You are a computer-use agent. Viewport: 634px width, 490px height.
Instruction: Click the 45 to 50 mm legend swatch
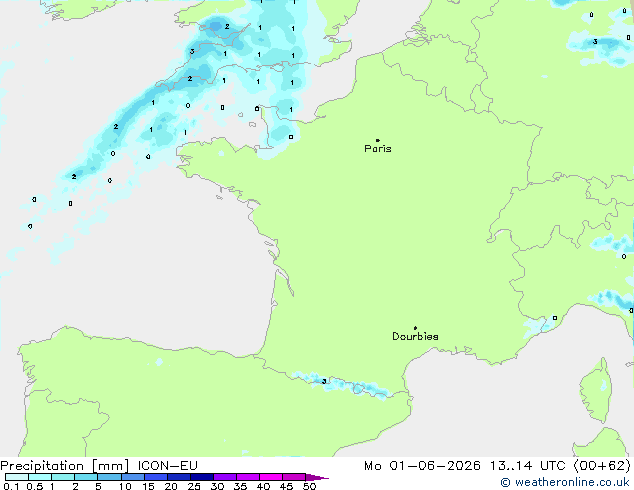click(x=294, y=477)
